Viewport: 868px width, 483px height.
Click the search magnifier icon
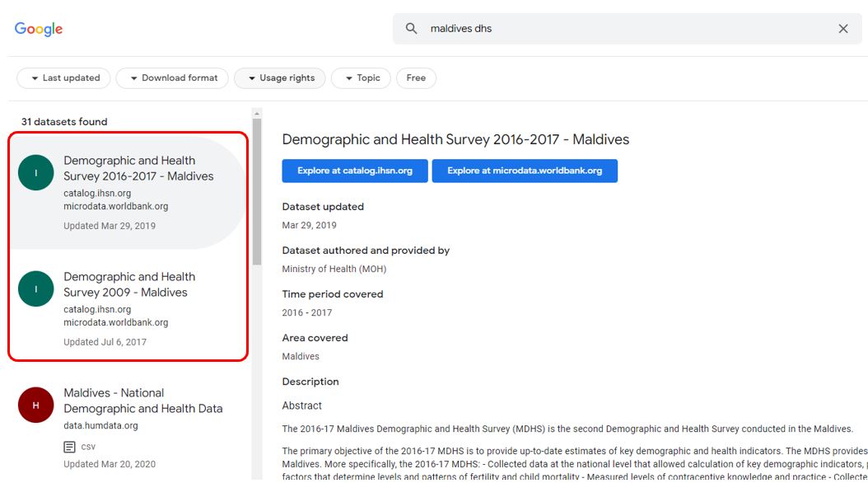pyautogui.click(x=412, y=29)
